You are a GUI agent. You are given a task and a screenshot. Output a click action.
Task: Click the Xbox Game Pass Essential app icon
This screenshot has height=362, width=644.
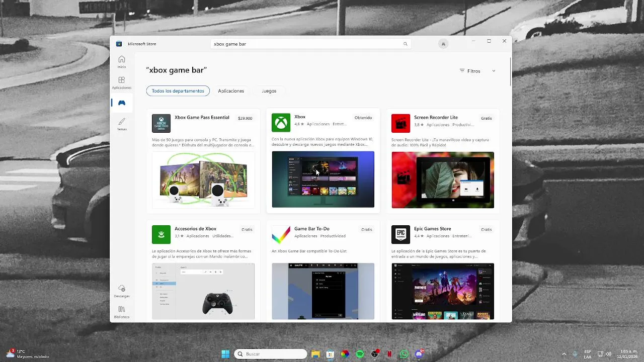pyautogui.click(x=162, y=123)
